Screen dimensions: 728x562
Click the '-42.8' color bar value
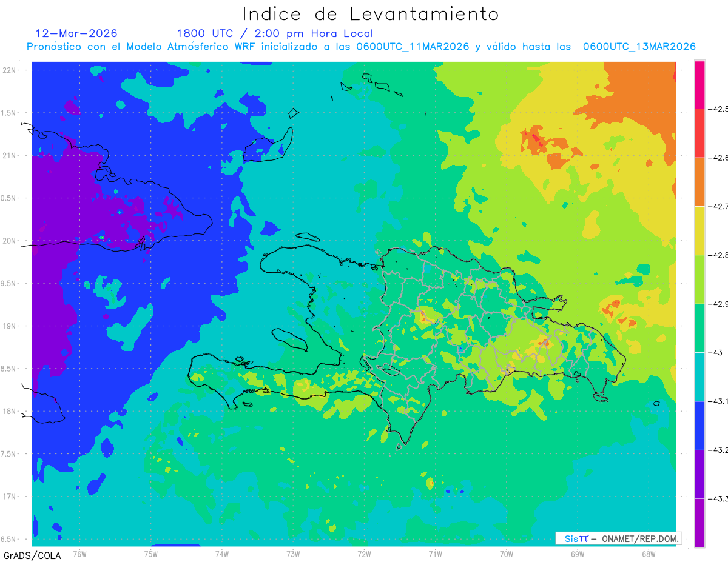(719, 255)
